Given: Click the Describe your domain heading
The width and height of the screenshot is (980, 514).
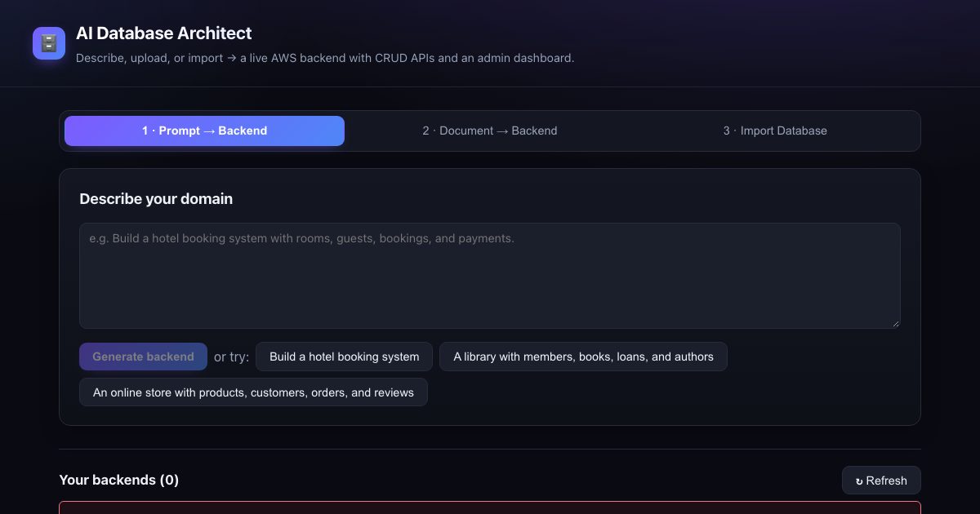Looking at the screenshot, I should point(156,199).
